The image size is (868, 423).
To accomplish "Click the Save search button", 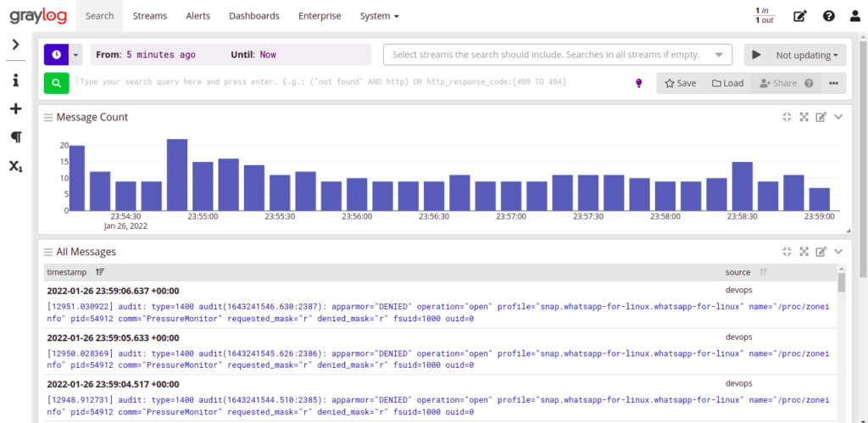I will (x=680, y=83).
